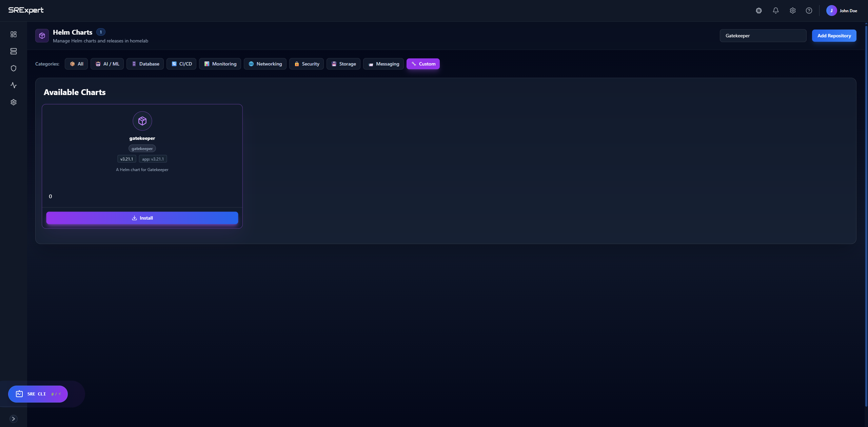Open the activity pulse icon in sidebar
The height and width of the screenshot is (427, 868).
(x=14, y=85)
